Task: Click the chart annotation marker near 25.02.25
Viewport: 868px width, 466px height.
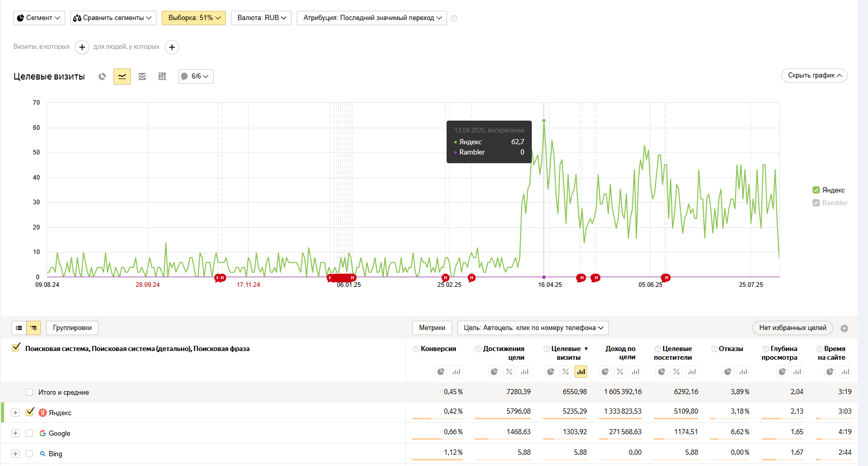Action: 446,278
